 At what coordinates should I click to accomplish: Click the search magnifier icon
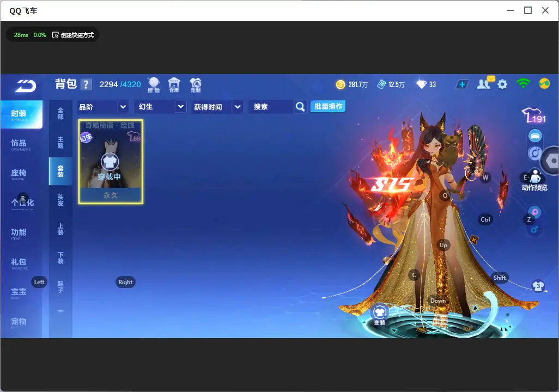click(x=300, y=107)
